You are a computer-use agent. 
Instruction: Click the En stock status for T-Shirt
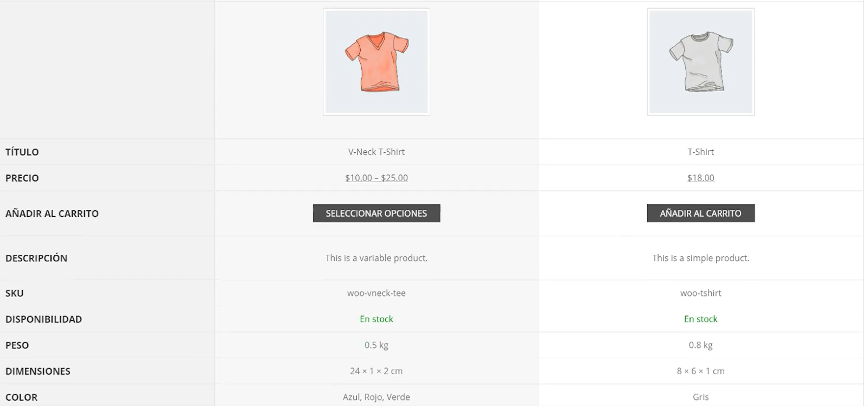(700, 319)
